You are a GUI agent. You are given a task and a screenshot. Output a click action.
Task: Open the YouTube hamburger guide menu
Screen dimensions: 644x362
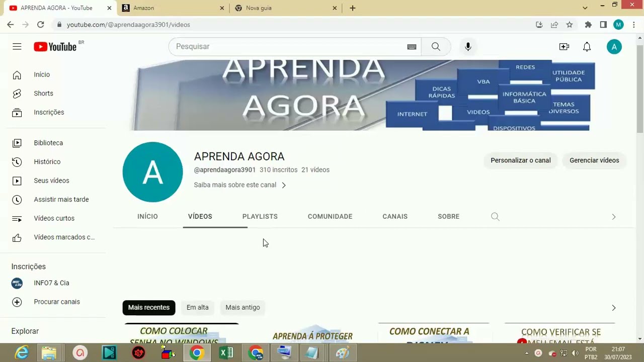coord(17,47)
